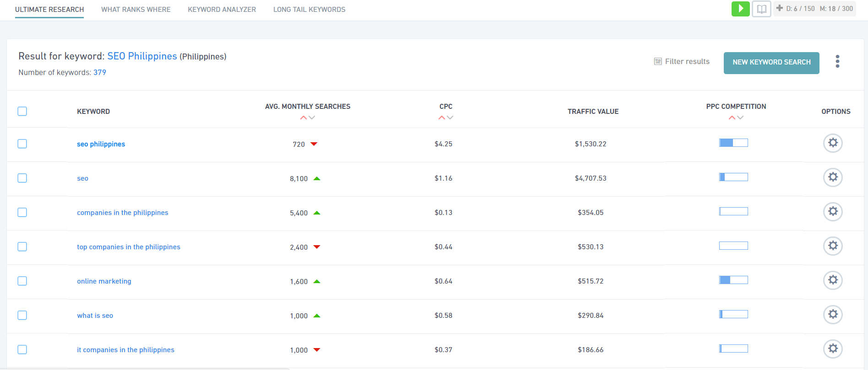Click Filter results option
Screen dimensions: 868x370
pyautogui.click(x=682, y=62)
